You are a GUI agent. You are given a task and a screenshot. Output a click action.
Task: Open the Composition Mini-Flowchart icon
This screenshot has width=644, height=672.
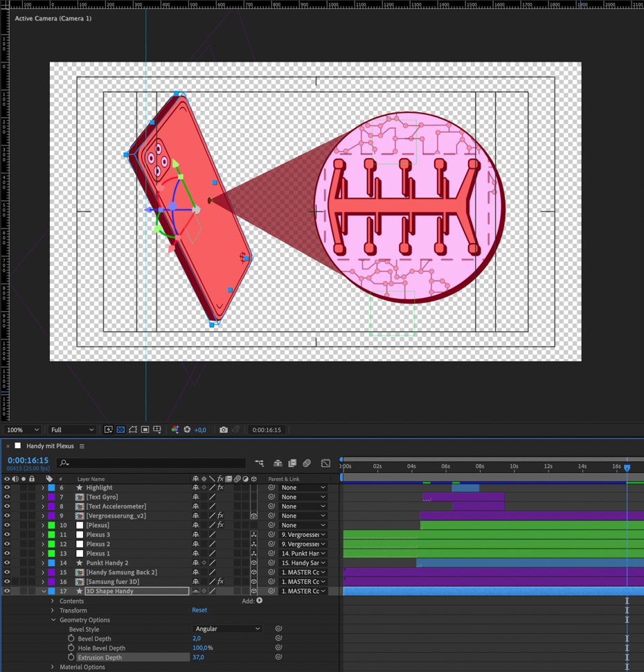coord(259,463)
